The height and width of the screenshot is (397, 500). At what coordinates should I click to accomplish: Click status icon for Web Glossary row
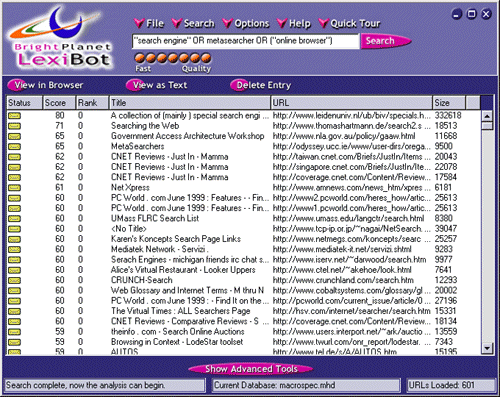pos(14,291)
